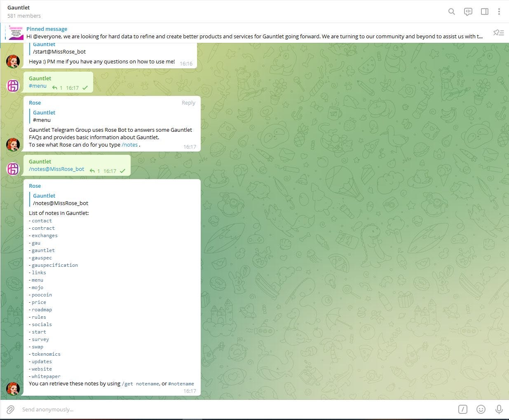Click the Gauntlet avatar beside #menu message
The height and width of the screenshot is (420, 509).
pyautogui.click(x=13, y=86)
